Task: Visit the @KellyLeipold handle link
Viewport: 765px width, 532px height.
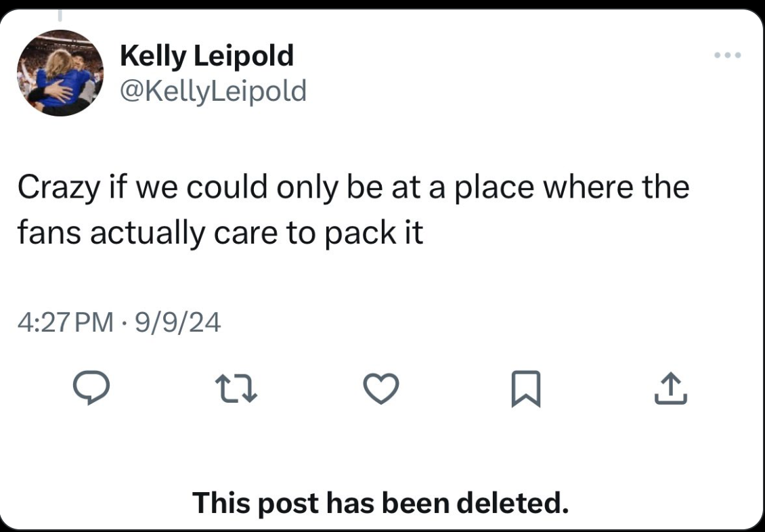Action: 213,90
